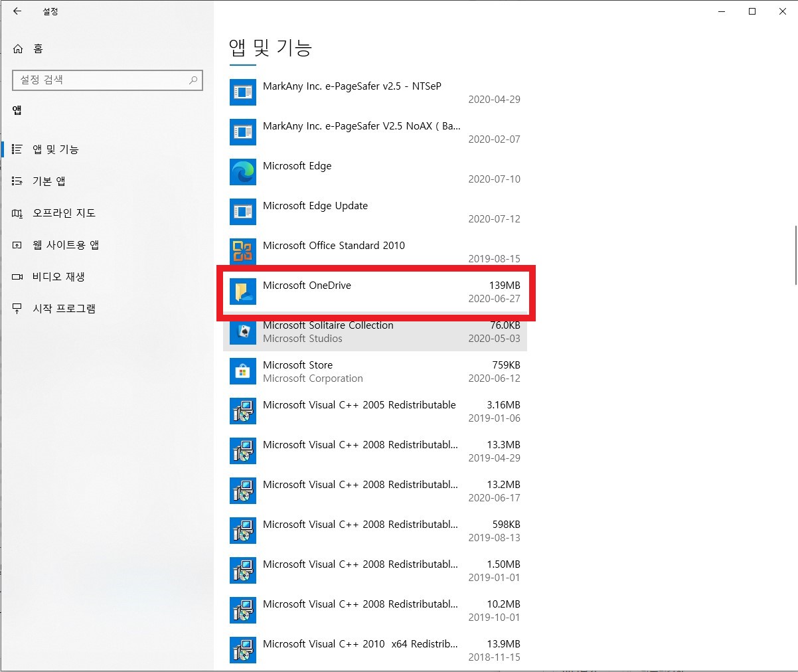The height and width of the screenshot is (672, 798).
Task: Click the e-PageSafer V2.5 NoAX app icon
Action: tap(243, 132)
